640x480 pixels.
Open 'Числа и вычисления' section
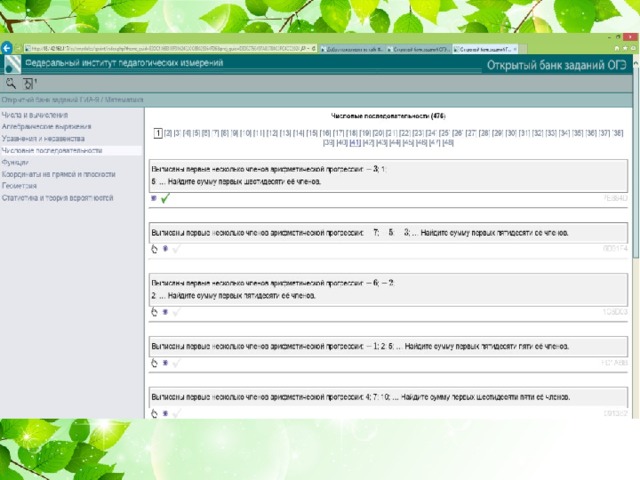tap(35, 115)
